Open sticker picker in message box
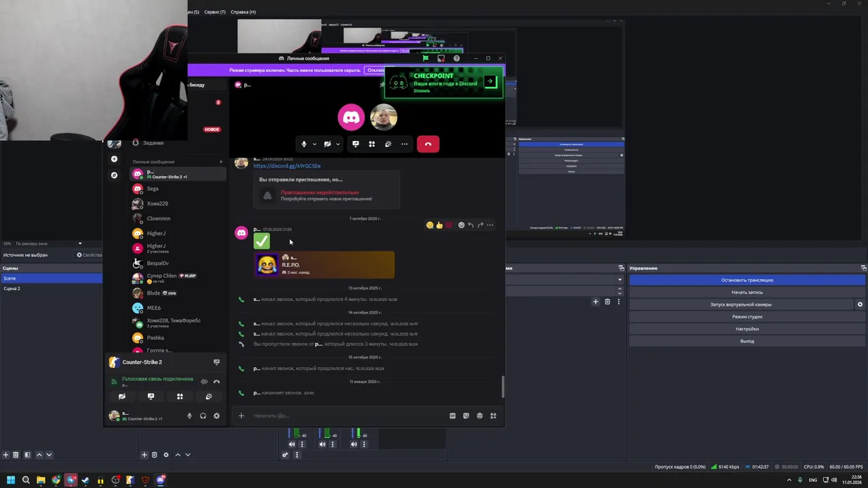This screenshot has width=868, height=488. [466, 415]
